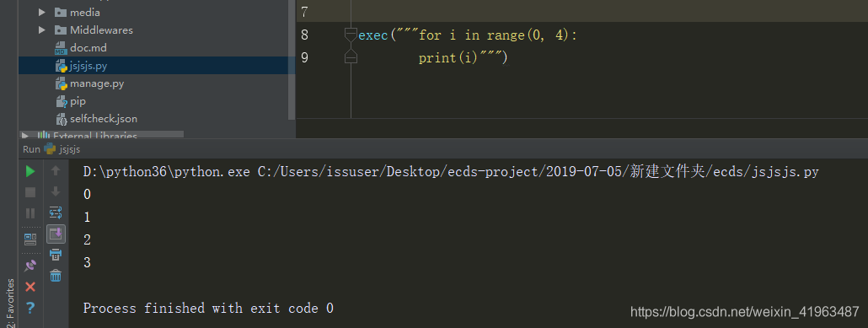Toggle soft-wrap in the Run console
868x328 pixels.
(56, 212)
